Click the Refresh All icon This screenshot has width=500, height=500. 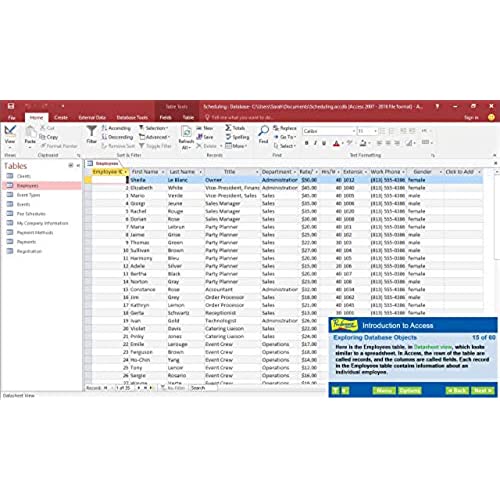click(x=186, y=132)
